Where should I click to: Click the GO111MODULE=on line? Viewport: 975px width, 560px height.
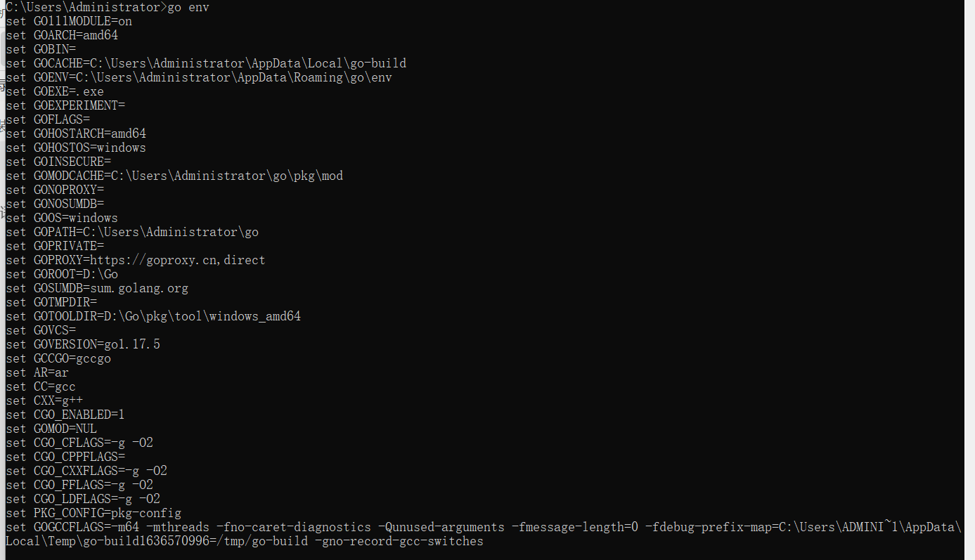pyautogui.click(x=69, y=21)
